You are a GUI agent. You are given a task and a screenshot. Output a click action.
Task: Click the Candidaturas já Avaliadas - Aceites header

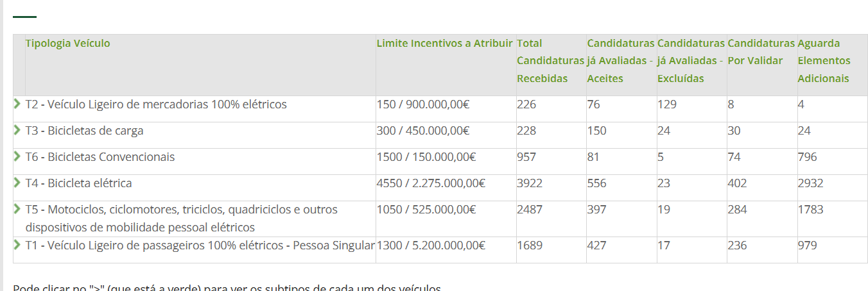tap(620, 61)
